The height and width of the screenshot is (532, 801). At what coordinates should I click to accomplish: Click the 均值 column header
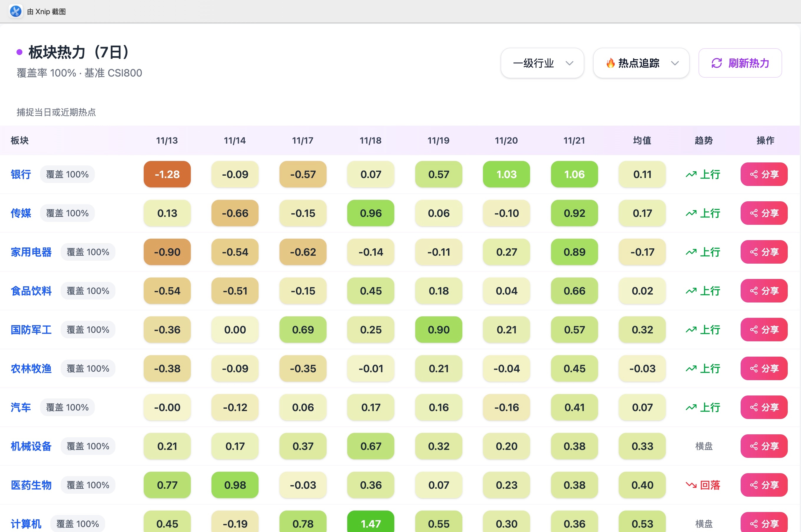tap(642, 140)
